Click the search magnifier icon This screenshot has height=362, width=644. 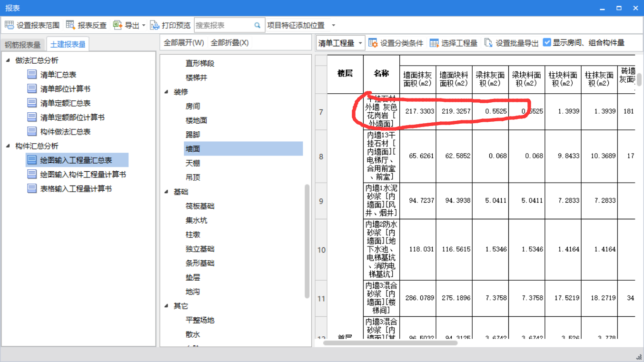[258, 25]
